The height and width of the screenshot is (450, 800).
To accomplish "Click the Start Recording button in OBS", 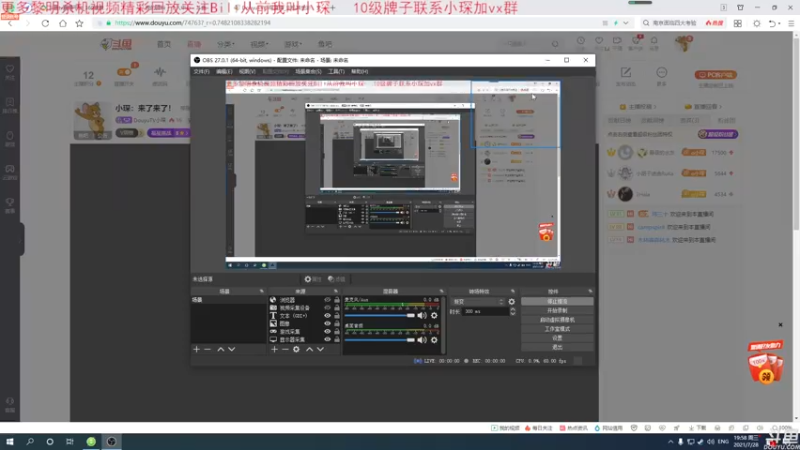I will click(x=557, y=311).
